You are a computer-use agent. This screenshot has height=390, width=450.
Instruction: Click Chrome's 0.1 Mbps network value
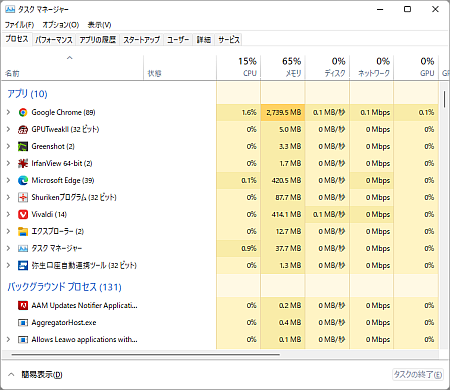(x=375, y=112)
